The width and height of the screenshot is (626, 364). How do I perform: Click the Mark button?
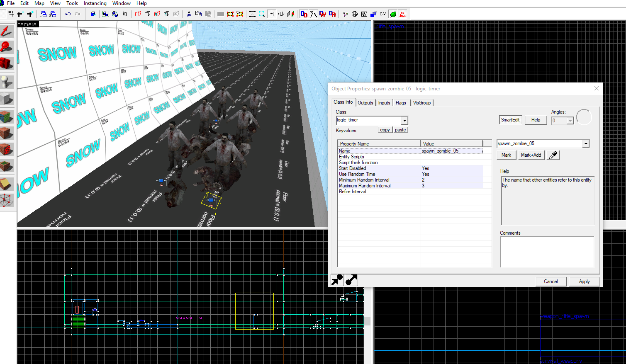click(x=506, y=155)
